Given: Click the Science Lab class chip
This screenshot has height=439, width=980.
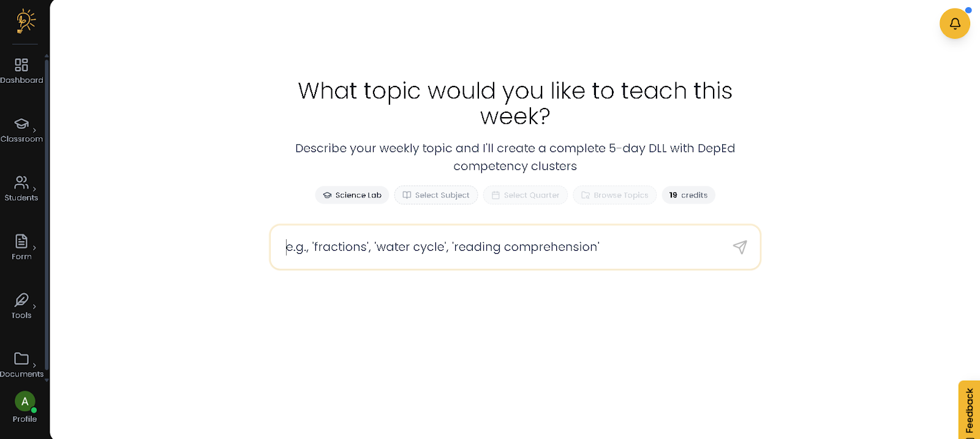Looking at the screenshot, I should 352,195.
